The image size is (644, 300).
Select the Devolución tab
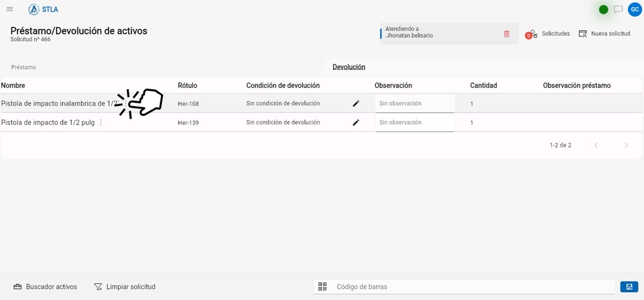tap(349, 67)
